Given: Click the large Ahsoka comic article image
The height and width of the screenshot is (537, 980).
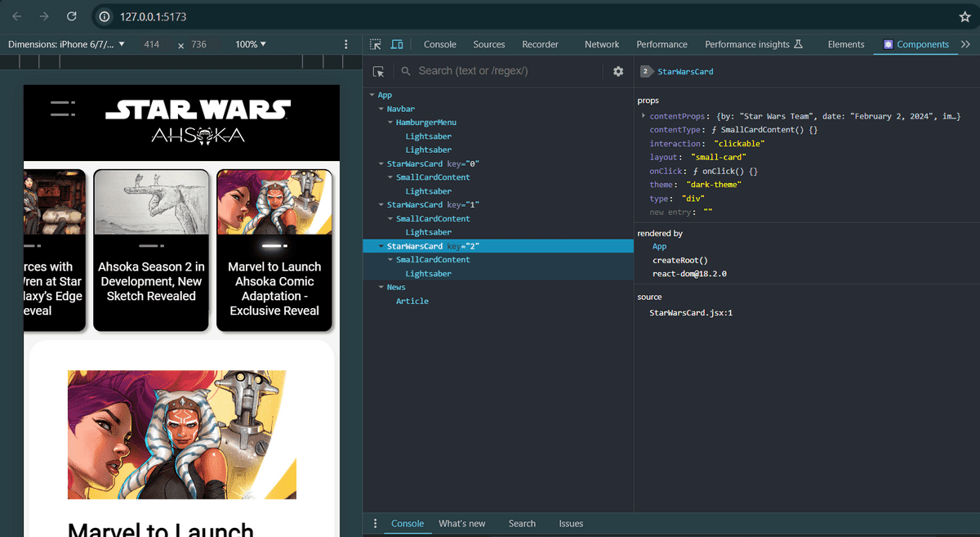Looking at the screenshot, I should [182, 435].
